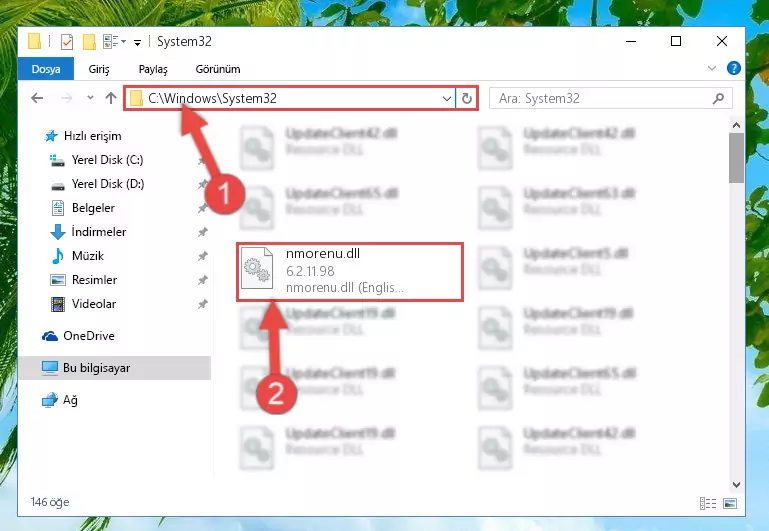The width and height of the screenshot is (769, 531).
Task: Unpin İndirmeler using its pin icon
Action: tap(202, 232)
